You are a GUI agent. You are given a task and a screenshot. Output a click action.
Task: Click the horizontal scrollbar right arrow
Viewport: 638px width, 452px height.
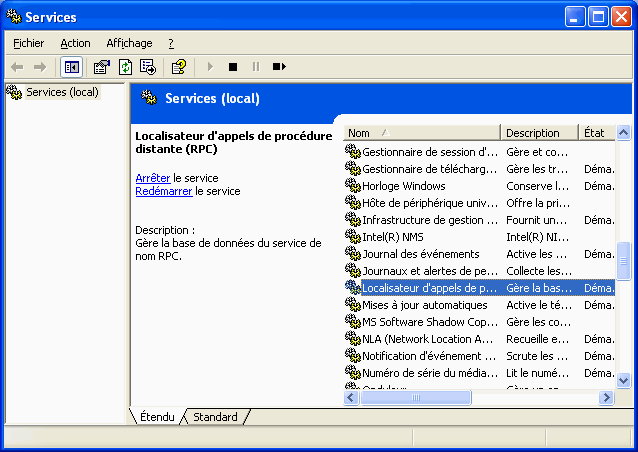click(x=606, y=397)
